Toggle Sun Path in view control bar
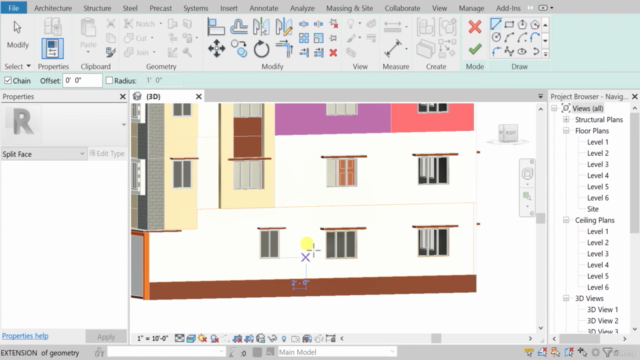 point(202,338)
